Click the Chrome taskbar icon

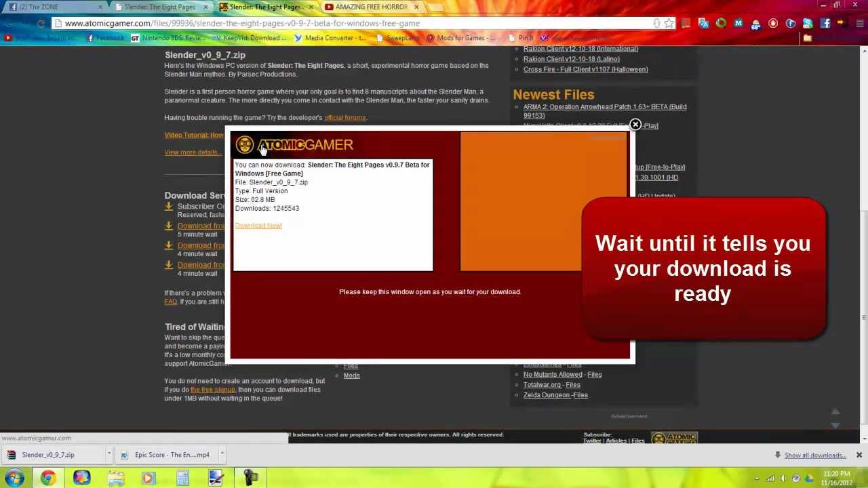point(47,478)
